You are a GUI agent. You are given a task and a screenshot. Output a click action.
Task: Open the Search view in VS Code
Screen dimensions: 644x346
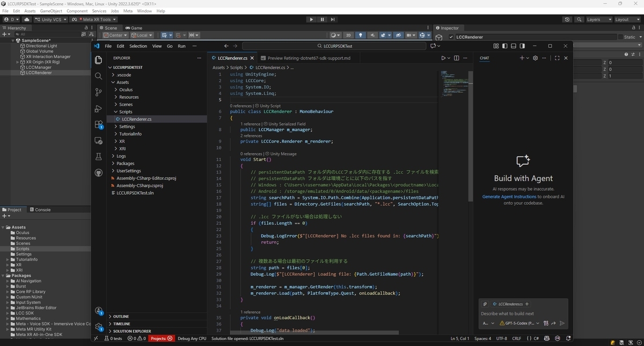tap(98, 76)
